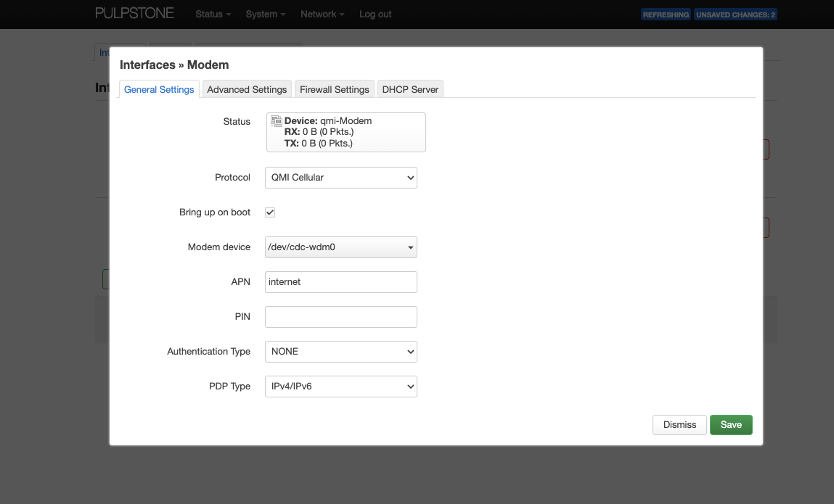
Task: Click the PDP Type label
Action: (x=230, y=387)
